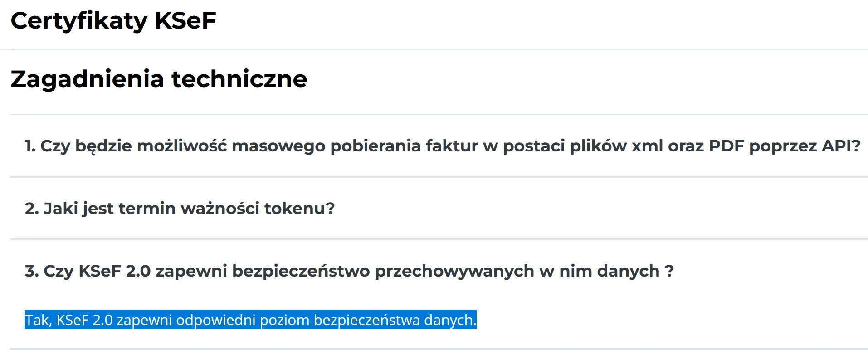Expand the question about mass invoice download via API

[x=442, y=146]
